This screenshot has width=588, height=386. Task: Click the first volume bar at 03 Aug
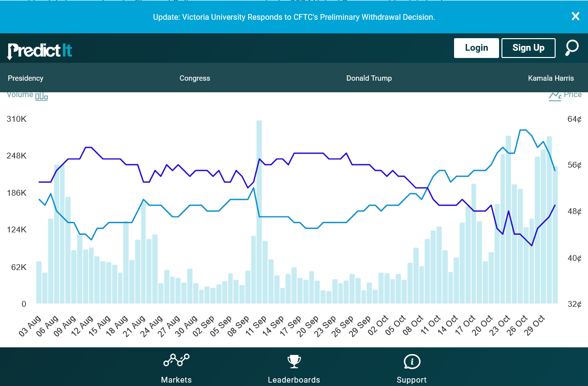pos(39,282)
